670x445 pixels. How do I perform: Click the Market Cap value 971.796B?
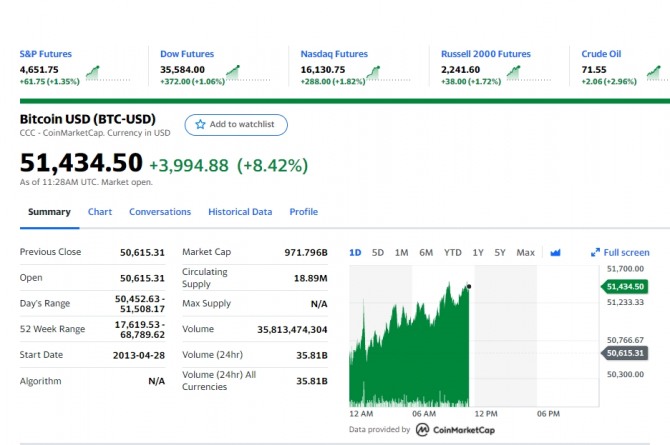tap(306, 253)
